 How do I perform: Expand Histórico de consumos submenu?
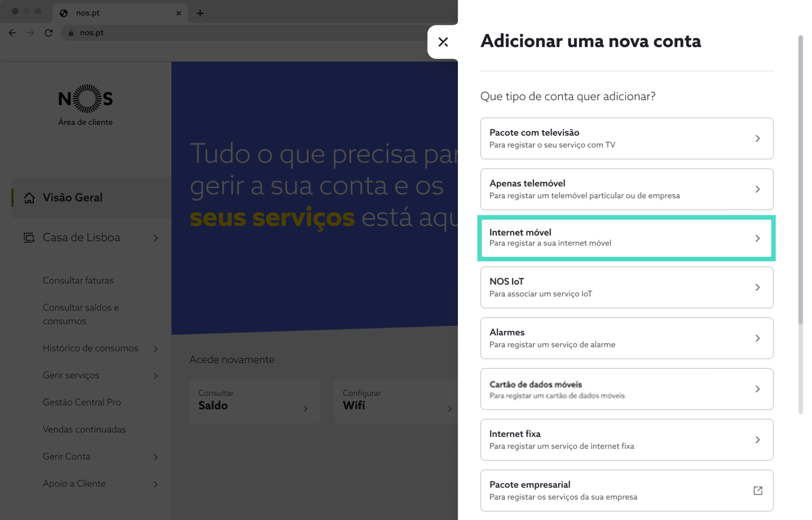point(156,349)
